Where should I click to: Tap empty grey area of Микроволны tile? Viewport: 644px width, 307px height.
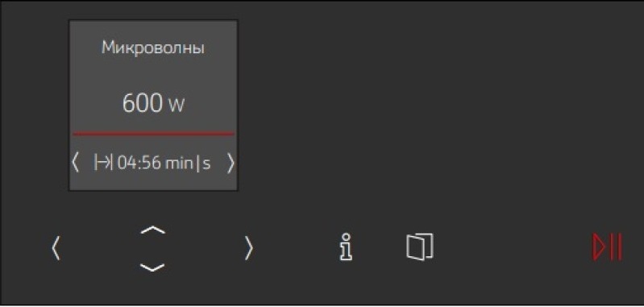[153, 74]
